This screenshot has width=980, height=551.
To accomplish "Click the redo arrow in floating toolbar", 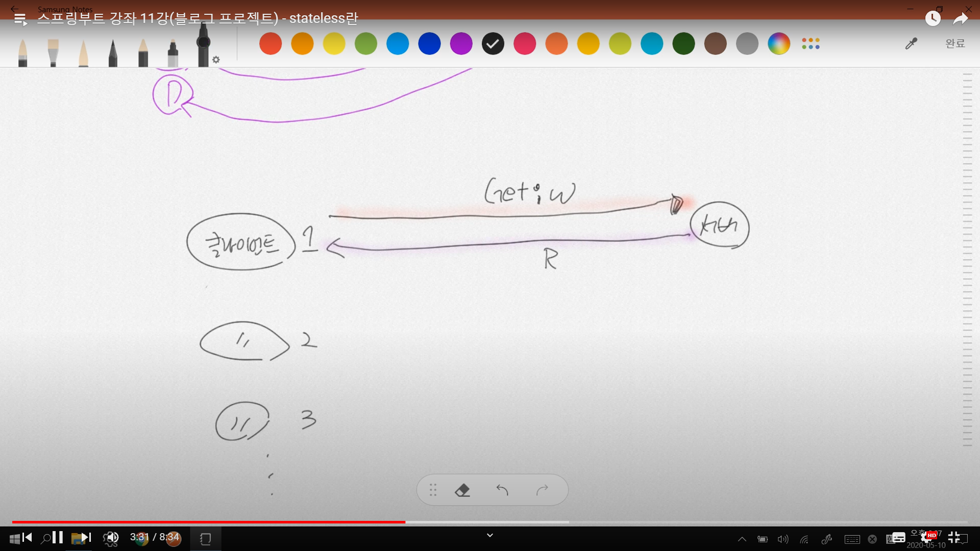I will click(x=542, y=490).
